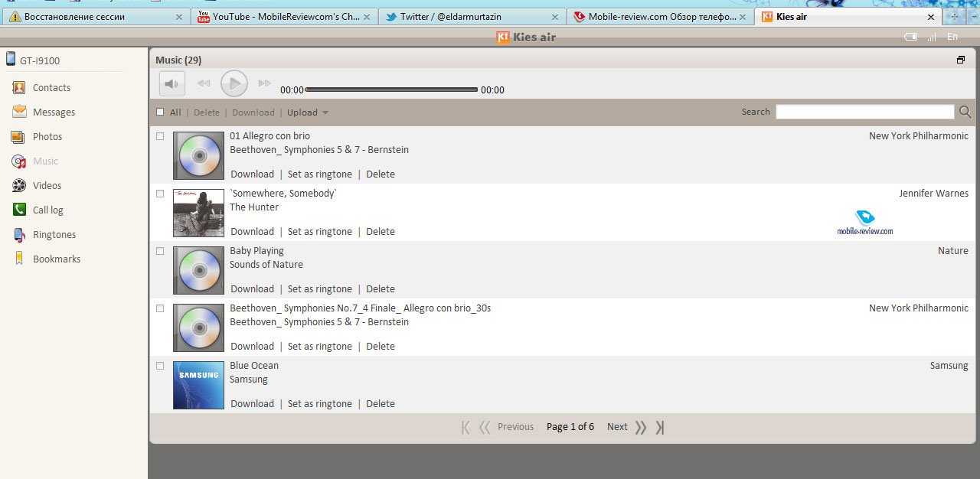Screen dimensions: 980x479
Task: Download the Baby Playing track
Action: [x=252, y=289]
